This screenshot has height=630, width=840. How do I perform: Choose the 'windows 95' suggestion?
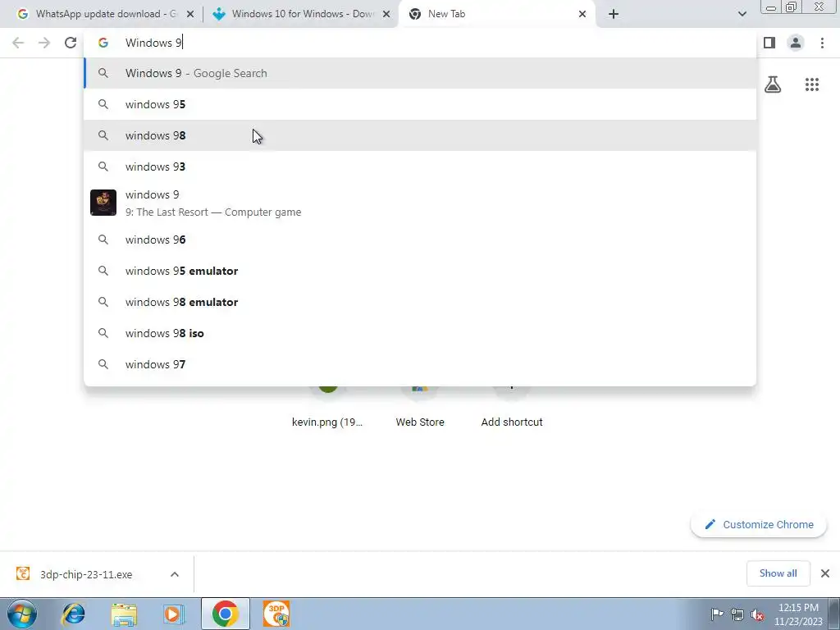coord(420,104)
